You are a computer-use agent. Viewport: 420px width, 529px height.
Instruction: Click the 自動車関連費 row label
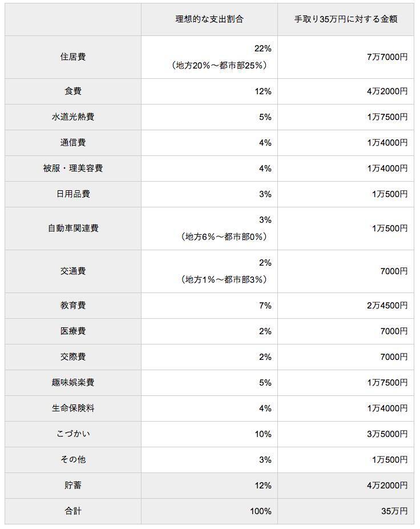73,229
